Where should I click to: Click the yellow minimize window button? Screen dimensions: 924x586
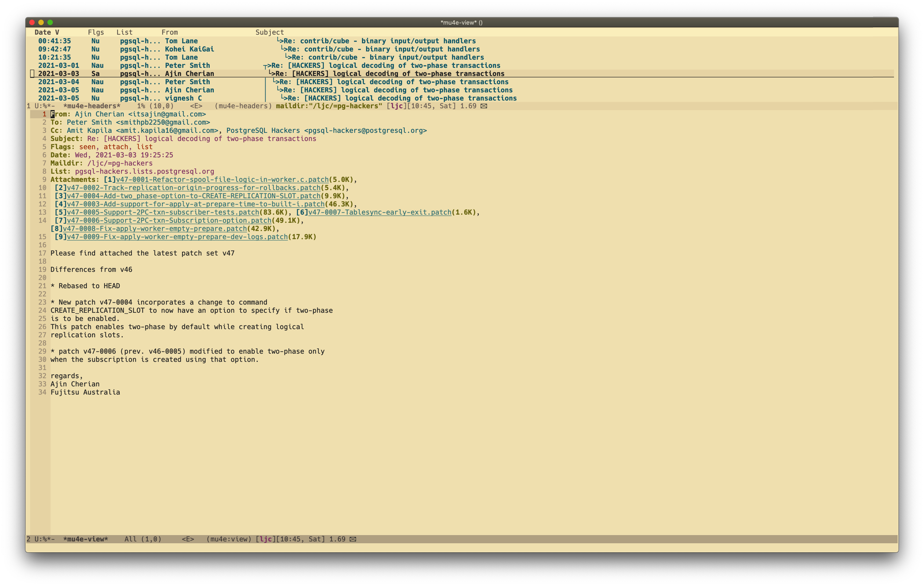pyautogui.click(x=41, y=22)
